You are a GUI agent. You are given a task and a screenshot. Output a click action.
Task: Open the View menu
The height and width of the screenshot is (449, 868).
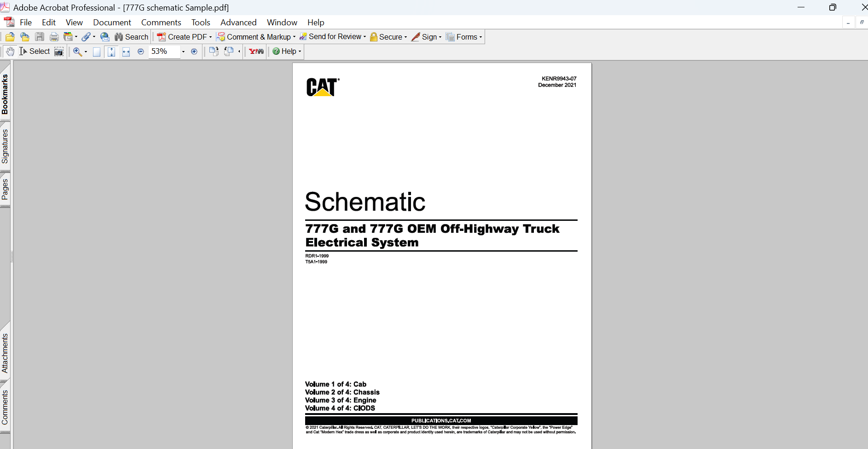click(74, 23)
